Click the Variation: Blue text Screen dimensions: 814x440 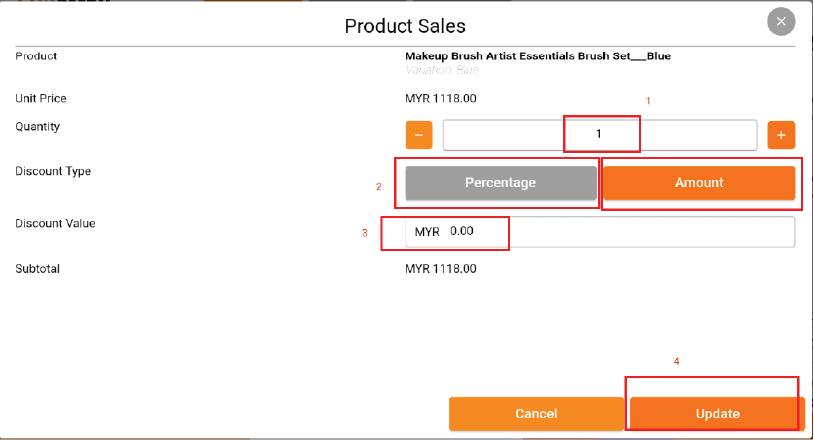click(442, 70)
